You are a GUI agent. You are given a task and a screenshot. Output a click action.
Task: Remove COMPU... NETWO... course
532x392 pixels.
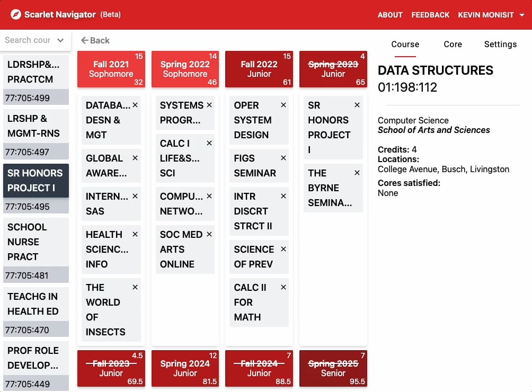click(x=209, y=196)
